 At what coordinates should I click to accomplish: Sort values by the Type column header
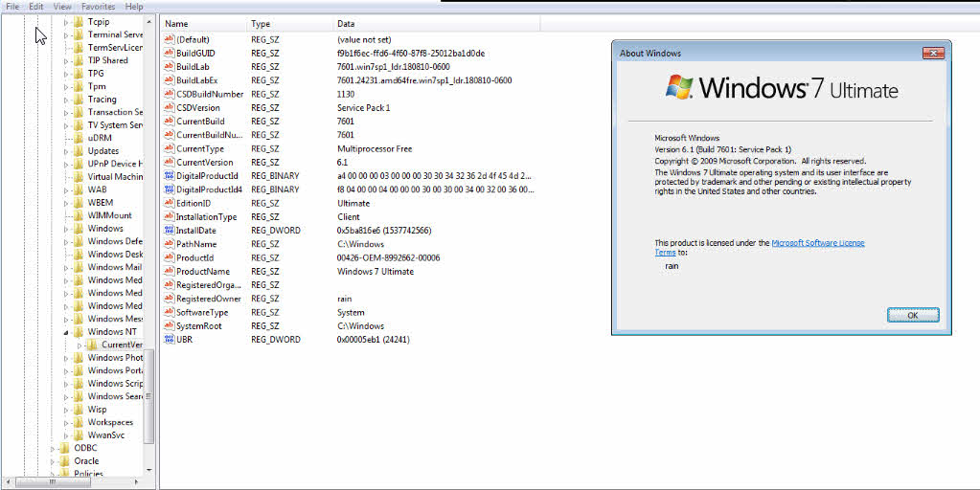290,24
